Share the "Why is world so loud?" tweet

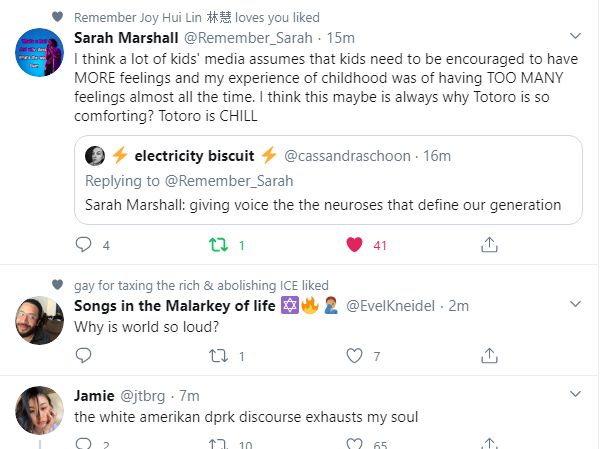[x=489, y=355]
